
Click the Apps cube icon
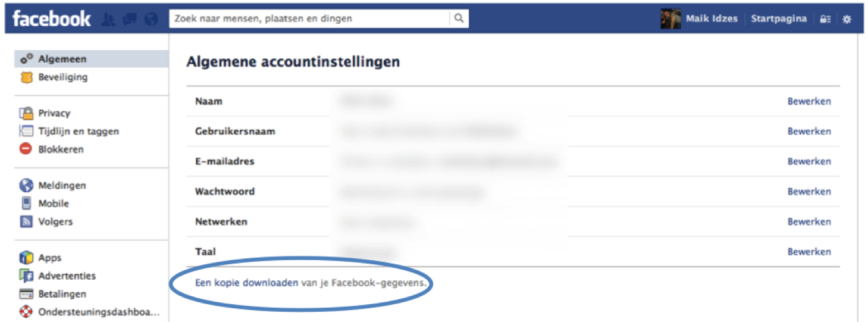pos(26,258)
